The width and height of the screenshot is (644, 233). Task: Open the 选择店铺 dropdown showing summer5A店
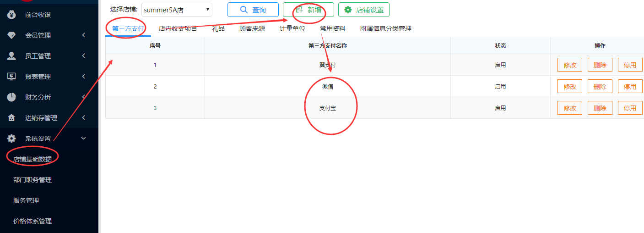[x=177, y=9]
